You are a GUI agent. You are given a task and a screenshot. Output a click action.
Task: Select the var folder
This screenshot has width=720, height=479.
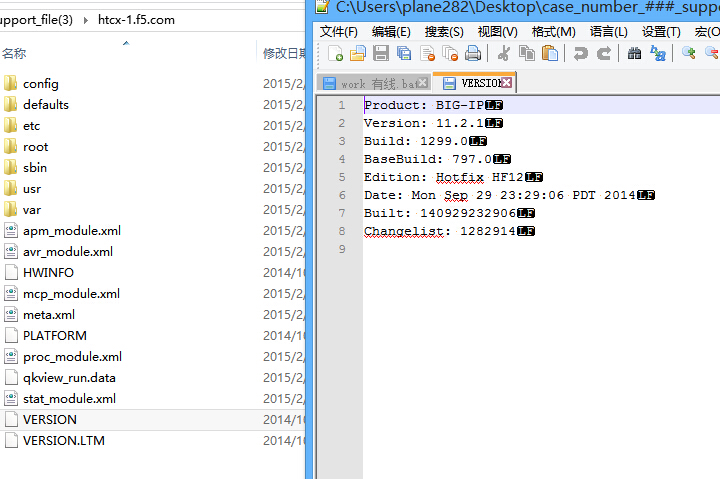(x=32, y=210)
